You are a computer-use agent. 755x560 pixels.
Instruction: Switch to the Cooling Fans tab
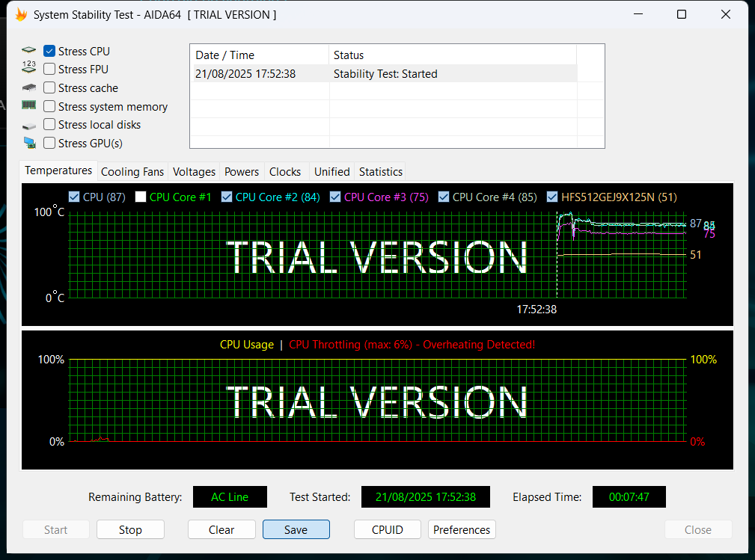click(x=132, y=172)
